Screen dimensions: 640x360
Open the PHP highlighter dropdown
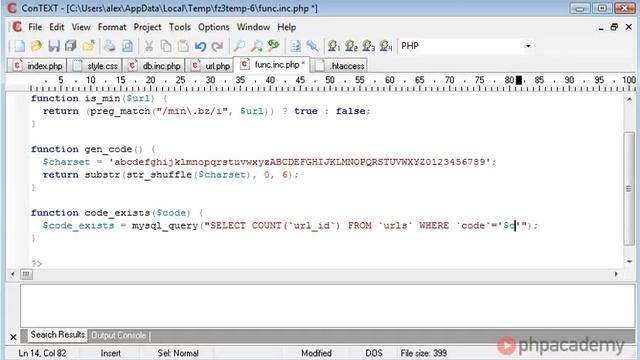pos(528,46)
